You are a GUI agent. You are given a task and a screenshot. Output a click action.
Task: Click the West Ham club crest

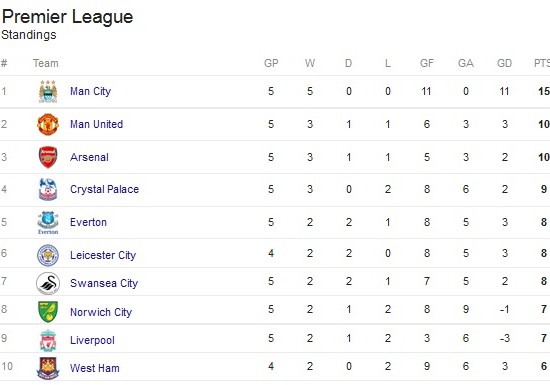(x=48, y=368)
